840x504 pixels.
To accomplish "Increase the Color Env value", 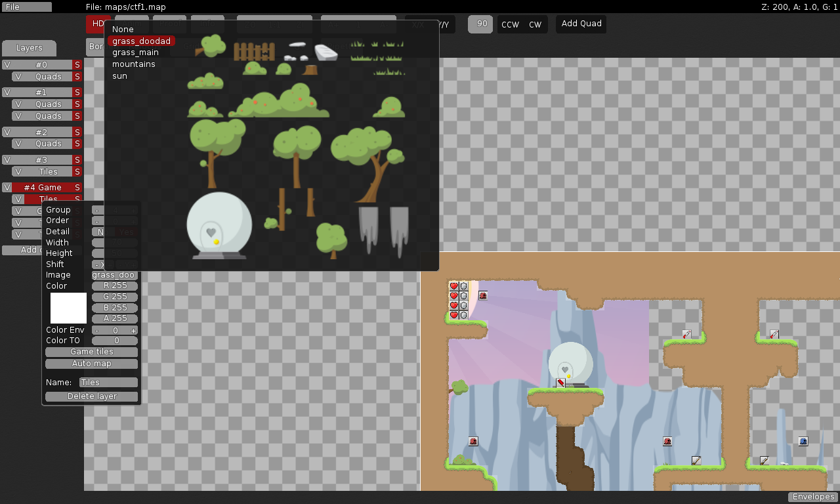I will point(134,331).
